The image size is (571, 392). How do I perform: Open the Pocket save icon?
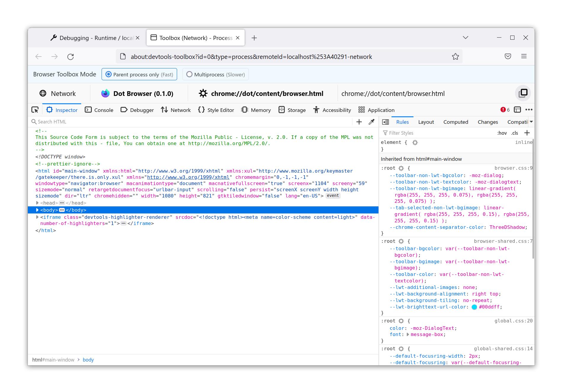[508, 56]
